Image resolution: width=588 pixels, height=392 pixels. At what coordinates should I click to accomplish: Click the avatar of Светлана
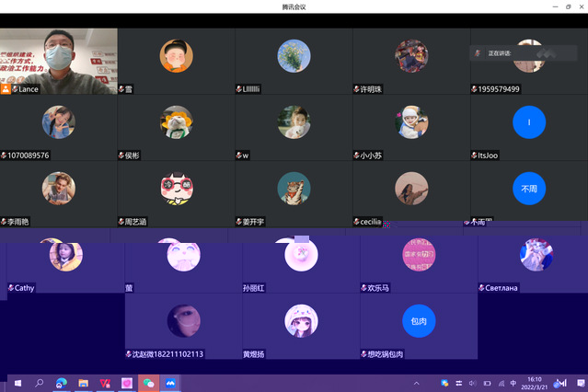(x=536, y=255)
